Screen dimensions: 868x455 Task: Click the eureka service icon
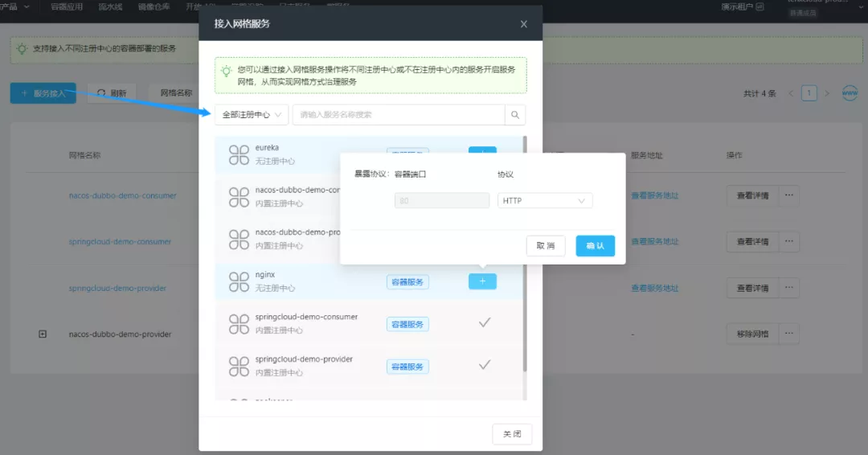coord(240,154)
